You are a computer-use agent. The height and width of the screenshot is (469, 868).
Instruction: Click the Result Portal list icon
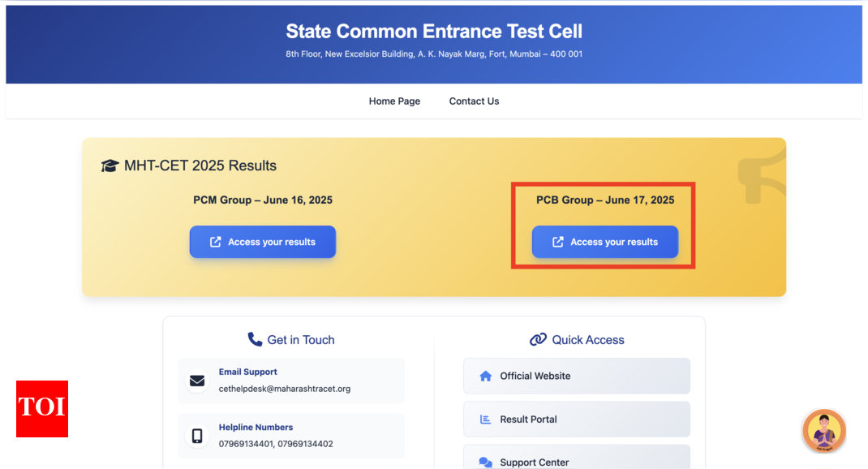pyautogui.click(x=486, y=420)
